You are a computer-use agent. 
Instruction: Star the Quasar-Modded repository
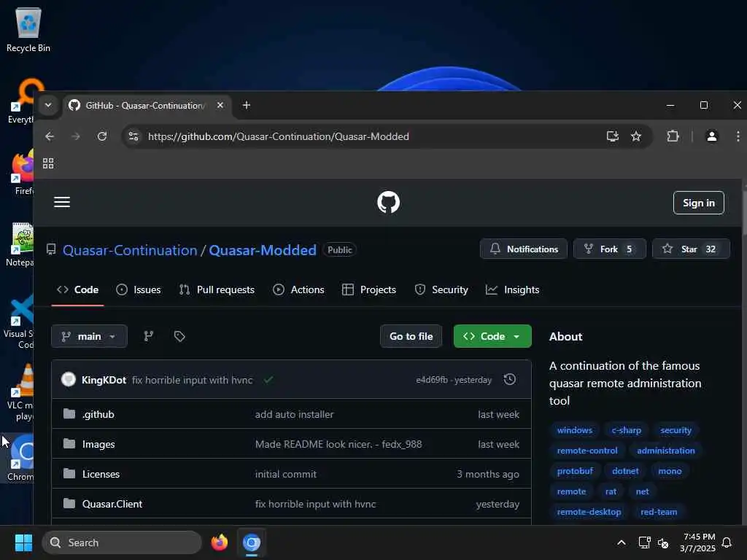pyautogui.click(x=691, y=249)
